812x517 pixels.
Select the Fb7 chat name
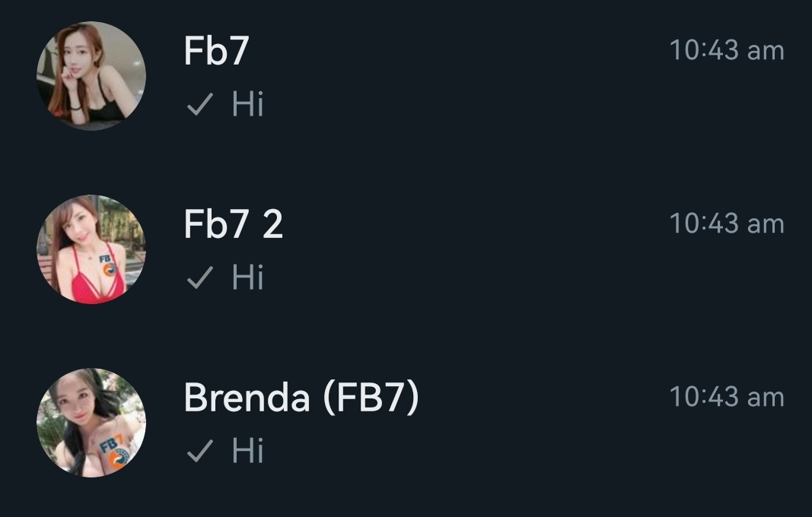coord(216,52)
